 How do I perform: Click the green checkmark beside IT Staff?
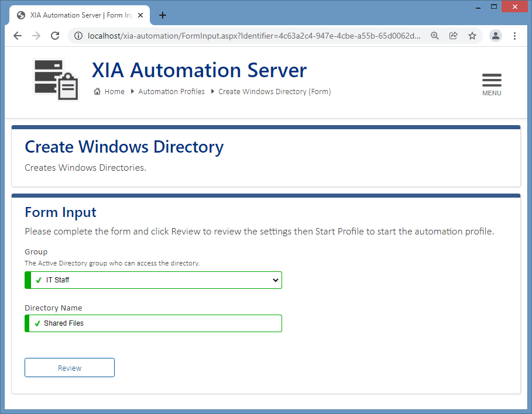(x=37, y=280)
